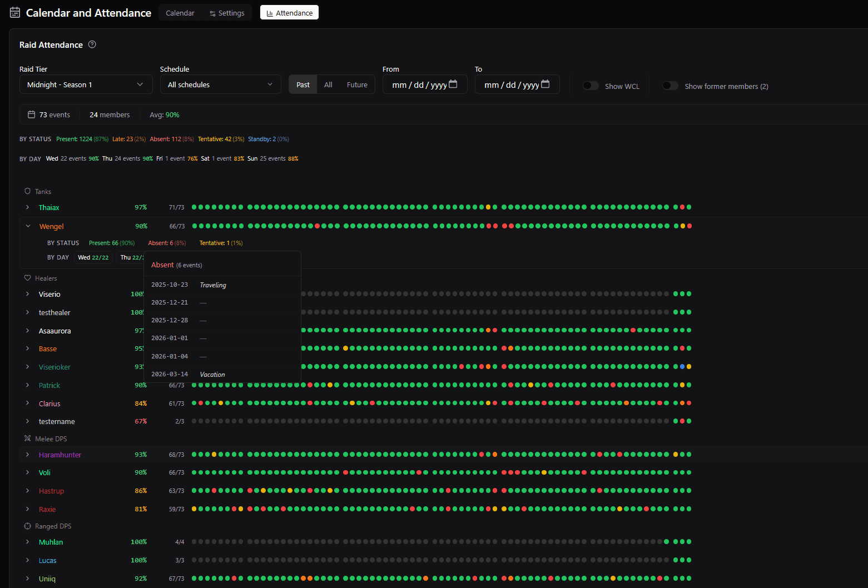Select the All filter in the Past/All/Future switch
Image resolution: width=868 pixels, height=588 pixels.
click(328, 84)
